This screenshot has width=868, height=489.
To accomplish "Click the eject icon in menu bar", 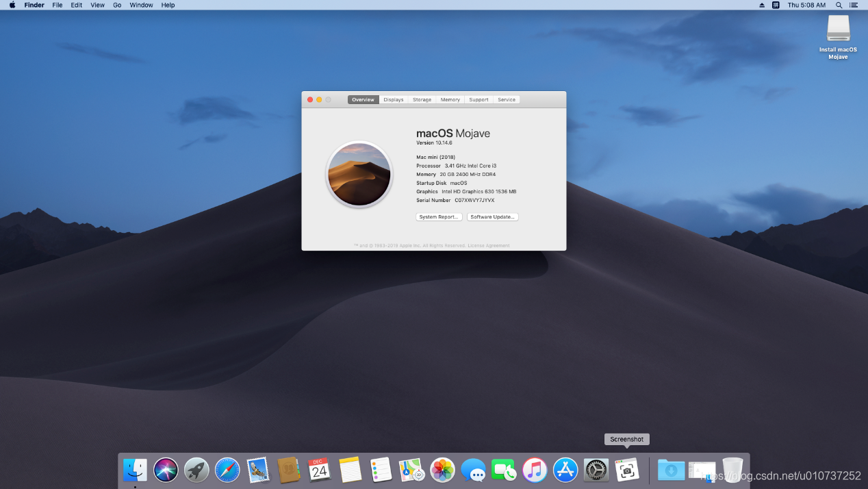I will click(x=762, y=5).
